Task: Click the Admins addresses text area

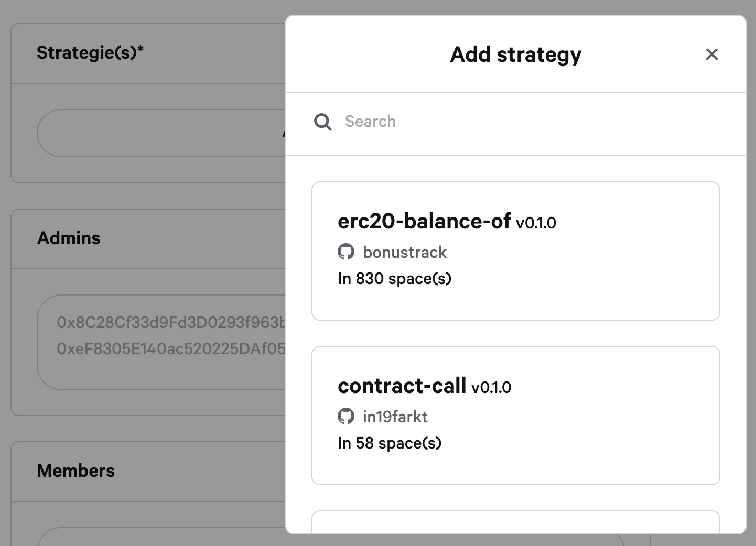Action: (x=161, y=342)
